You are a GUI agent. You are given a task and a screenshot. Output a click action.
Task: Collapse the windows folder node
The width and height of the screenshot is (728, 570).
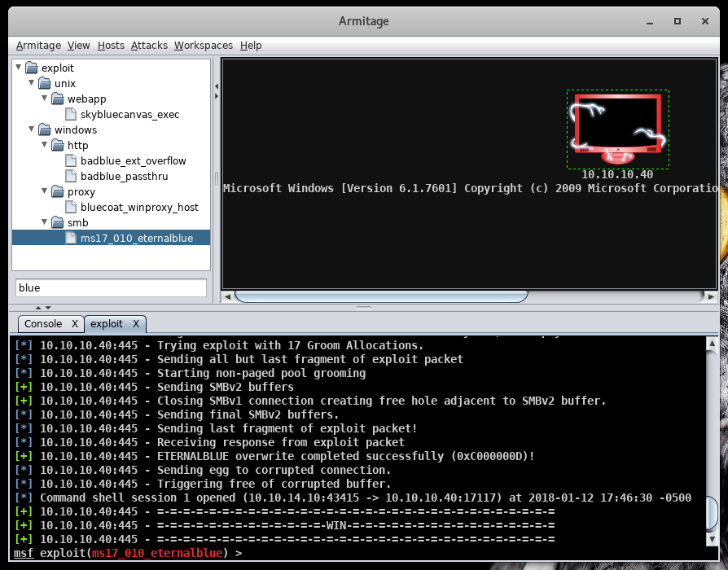pos(32,129)
